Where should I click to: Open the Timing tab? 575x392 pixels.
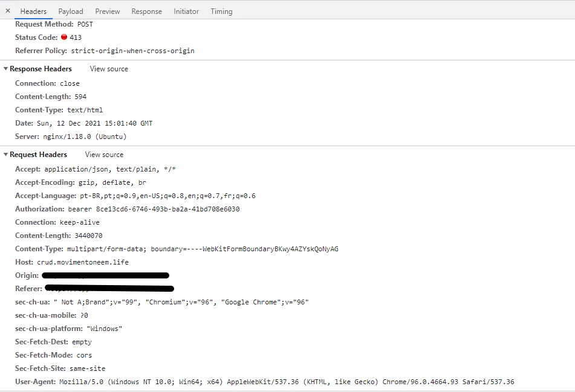221,11
